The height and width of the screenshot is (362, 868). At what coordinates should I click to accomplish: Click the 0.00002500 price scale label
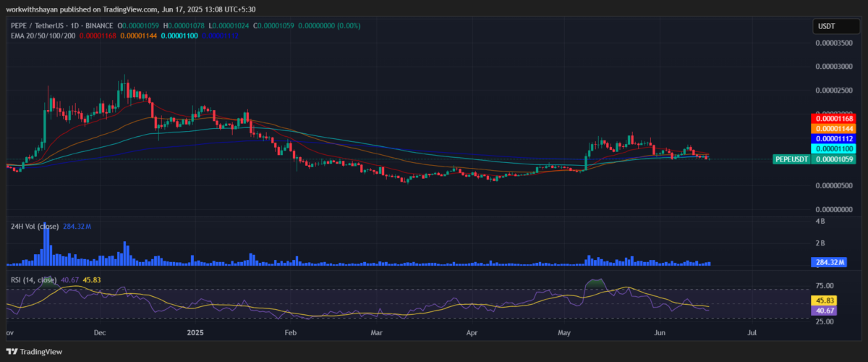tap(834, 90)
